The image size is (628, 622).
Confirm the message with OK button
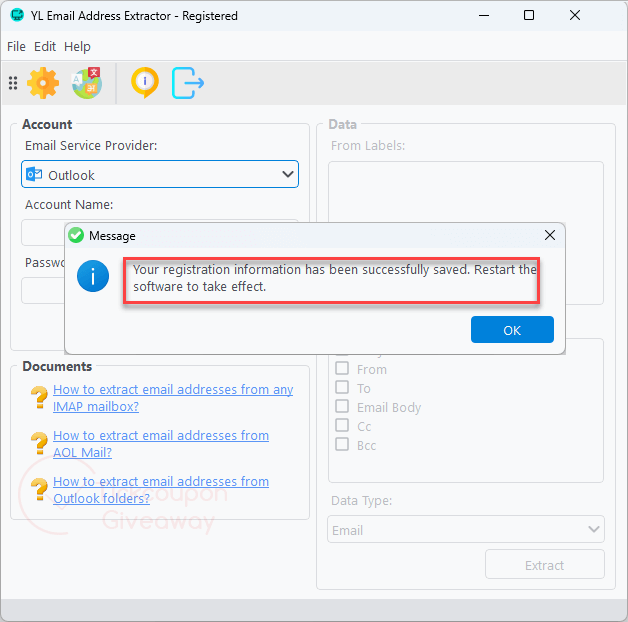click(x=512, y=330)
